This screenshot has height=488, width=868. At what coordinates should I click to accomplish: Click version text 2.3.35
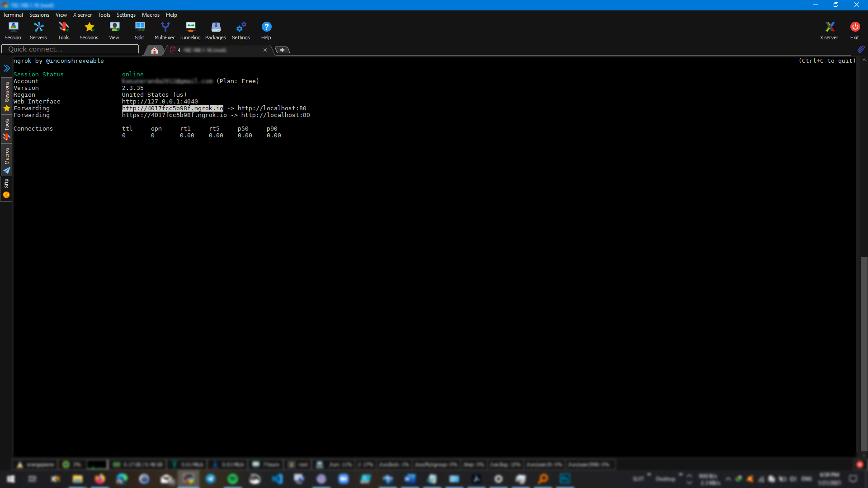coord(133,88)
